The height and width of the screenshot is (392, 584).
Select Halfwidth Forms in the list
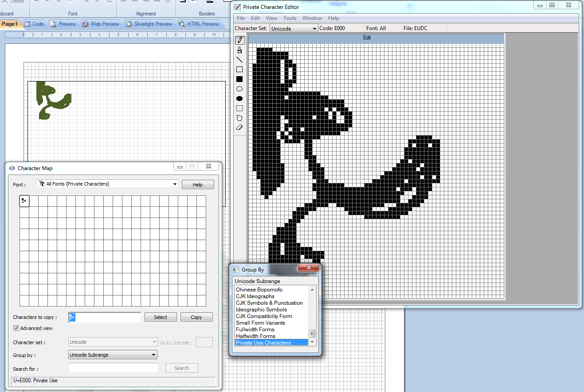(255, 336)
